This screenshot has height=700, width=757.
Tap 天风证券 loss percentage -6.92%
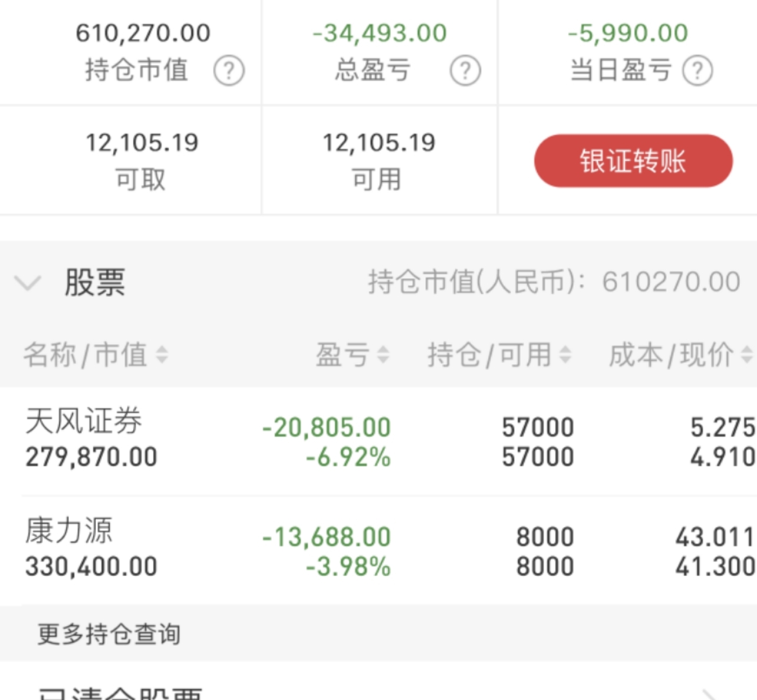click(348, 457)
